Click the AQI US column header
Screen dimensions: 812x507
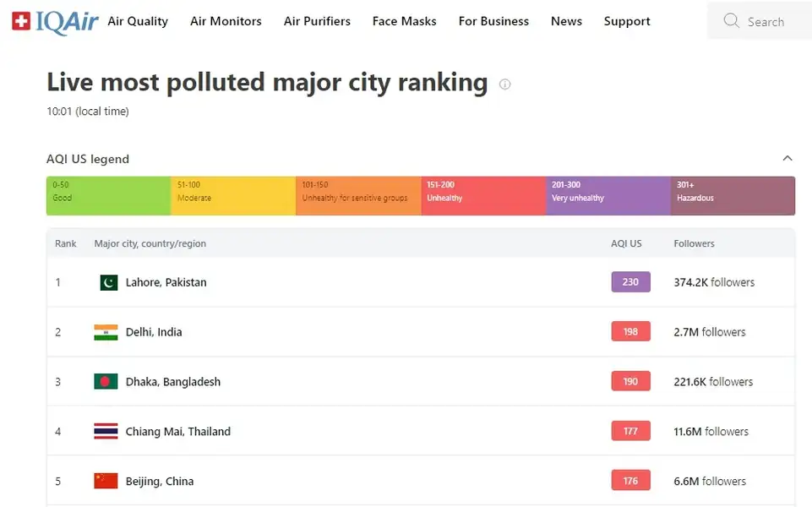626,243
